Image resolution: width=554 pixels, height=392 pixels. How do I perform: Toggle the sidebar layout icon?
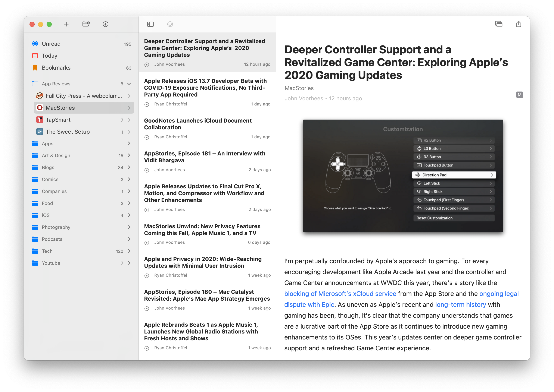150,24
